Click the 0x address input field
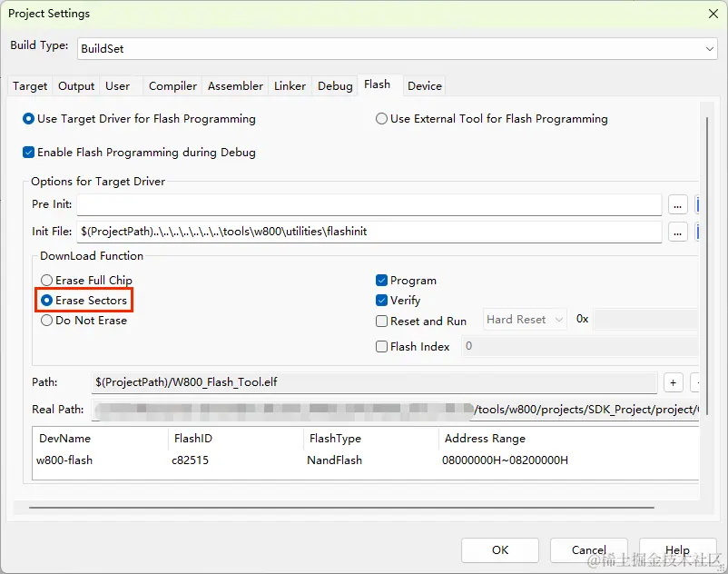 pos(645,320)
